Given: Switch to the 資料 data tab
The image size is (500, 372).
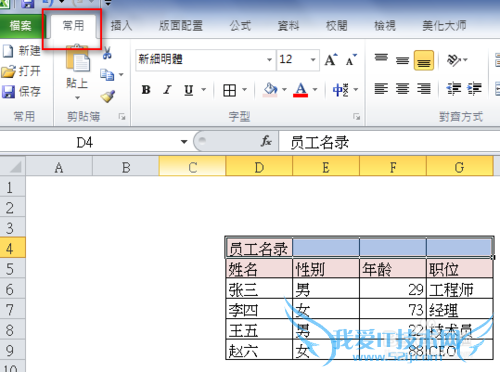Looking at the screenshot, I should tap(289, 26).
